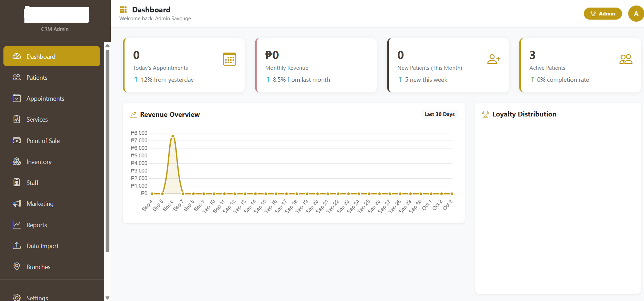Screen dimensions: 644x301
Task: Open the Marketing section
Action: coord(52,203)
